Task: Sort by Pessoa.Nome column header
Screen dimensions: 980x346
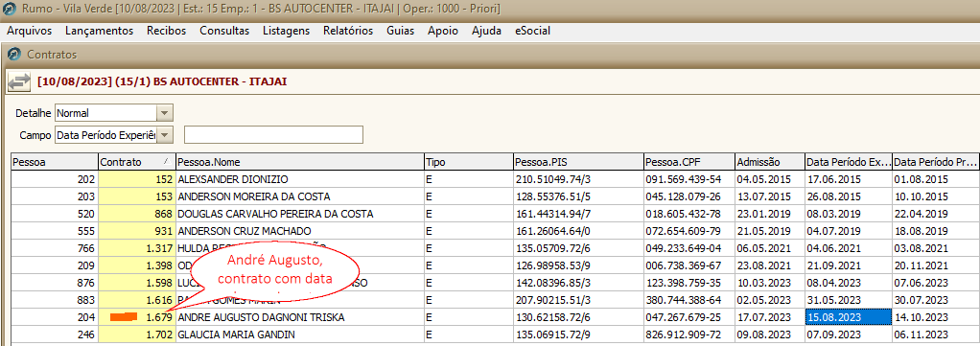Action: pos(300,162)
